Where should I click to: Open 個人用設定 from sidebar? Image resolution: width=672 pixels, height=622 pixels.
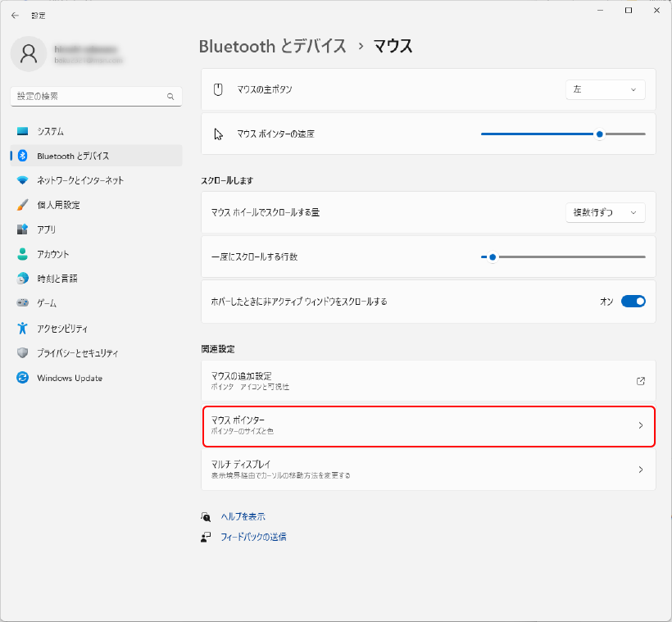point(58,205)
